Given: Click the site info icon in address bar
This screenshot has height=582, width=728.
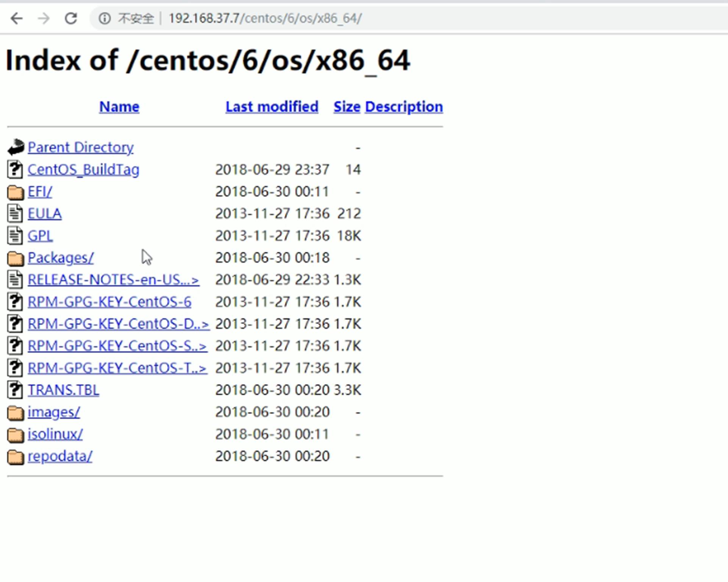Looking at the screenshot, I should tap(105, 18).
